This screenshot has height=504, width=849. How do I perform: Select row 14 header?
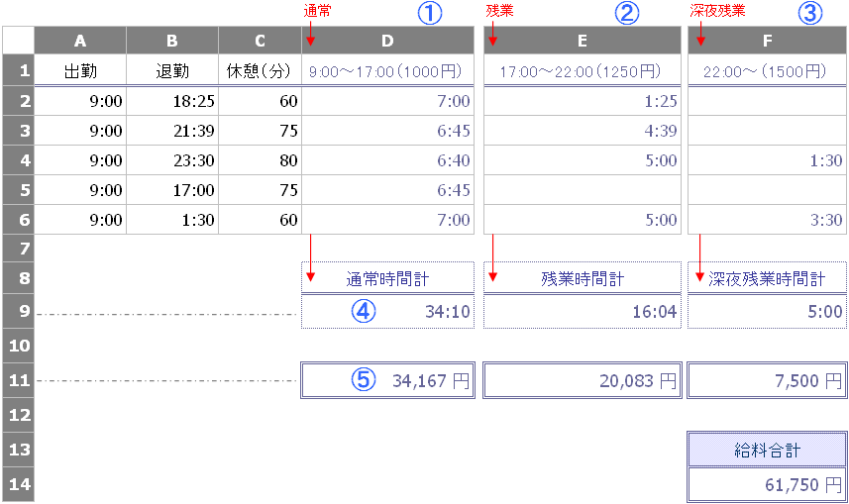pyautogui.click(x=19, y=484)
